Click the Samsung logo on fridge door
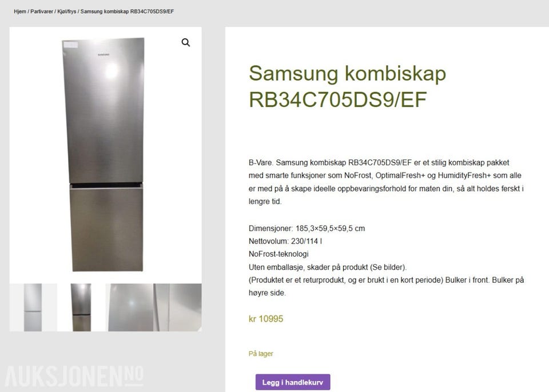 pos(104,55)
